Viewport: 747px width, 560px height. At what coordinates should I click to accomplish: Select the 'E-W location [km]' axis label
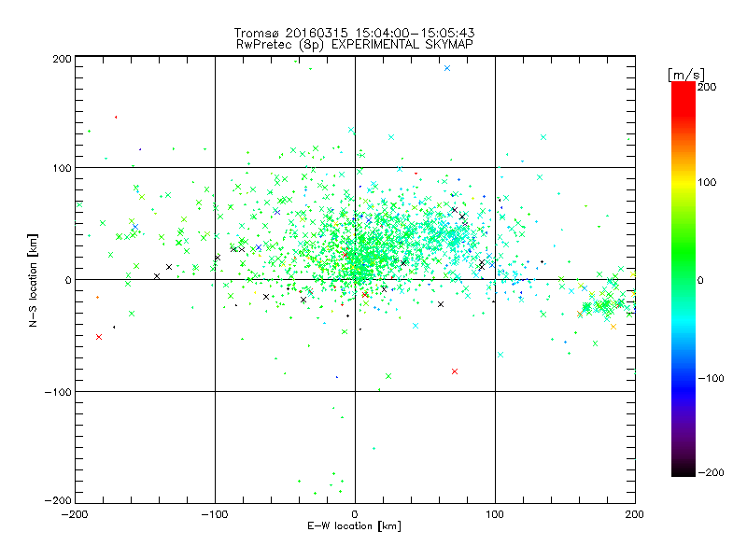[x=354, y=526]
